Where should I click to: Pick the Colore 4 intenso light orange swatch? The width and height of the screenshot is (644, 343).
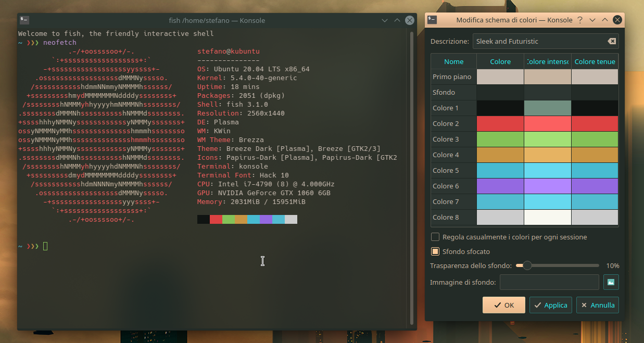pos(548,155)
